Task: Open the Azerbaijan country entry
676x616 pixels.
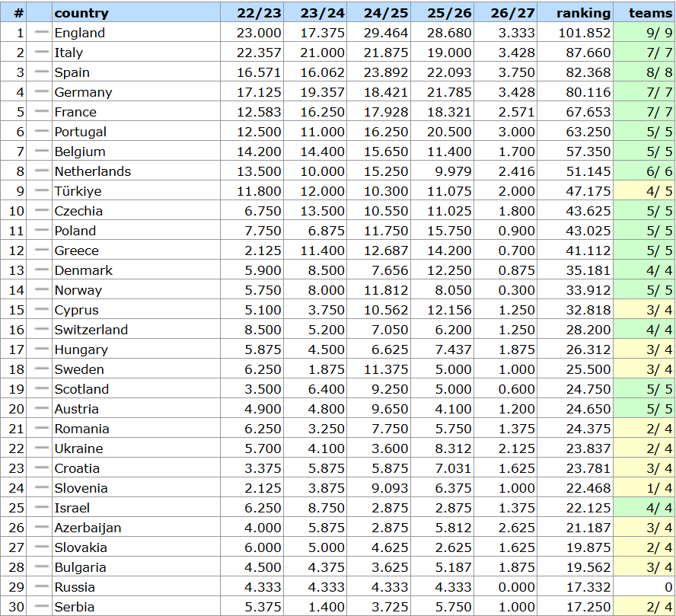Action: (88, 528)
